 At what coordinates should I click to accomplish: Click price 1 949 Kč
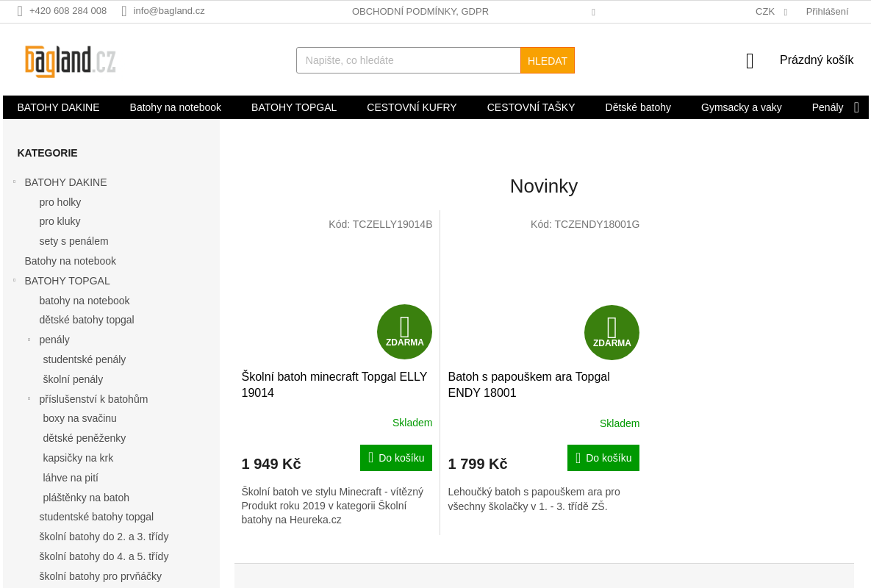[271, 464]
